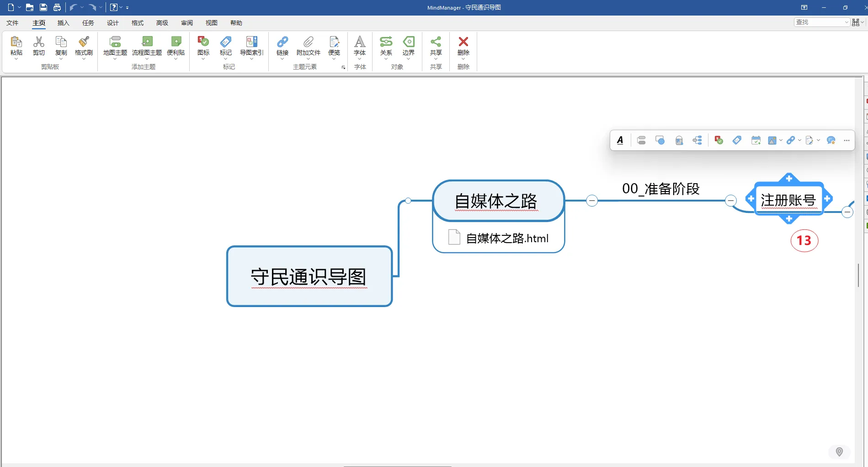Add a Boundary (边界)

(x=409, y=42)
